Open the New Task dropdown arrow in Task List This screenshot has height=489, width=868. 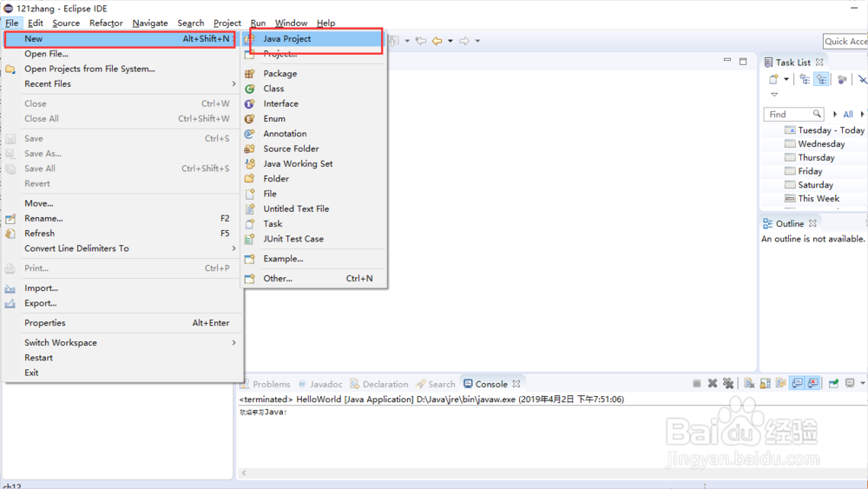click(786, 79)
